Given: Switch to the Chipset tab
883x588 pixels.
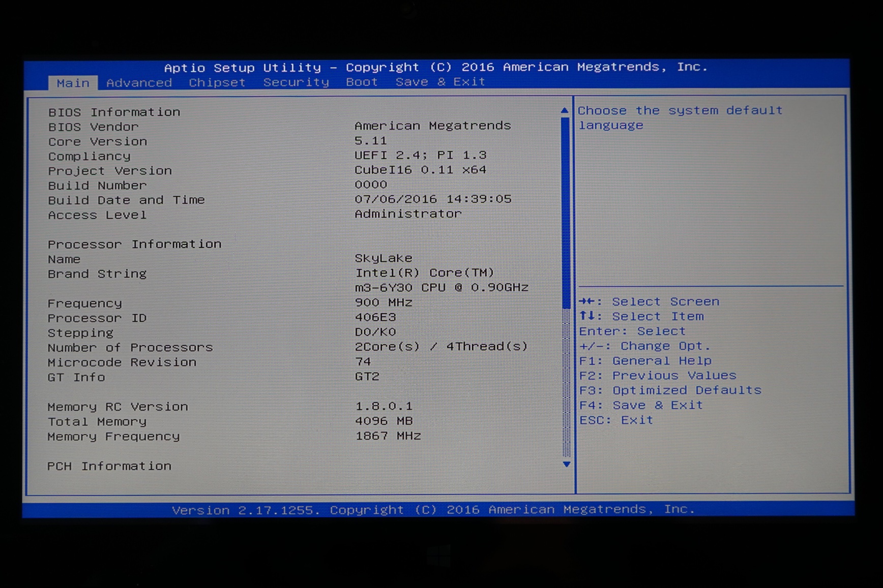Looking at the screenshot, I should click(x=217, y=82).
